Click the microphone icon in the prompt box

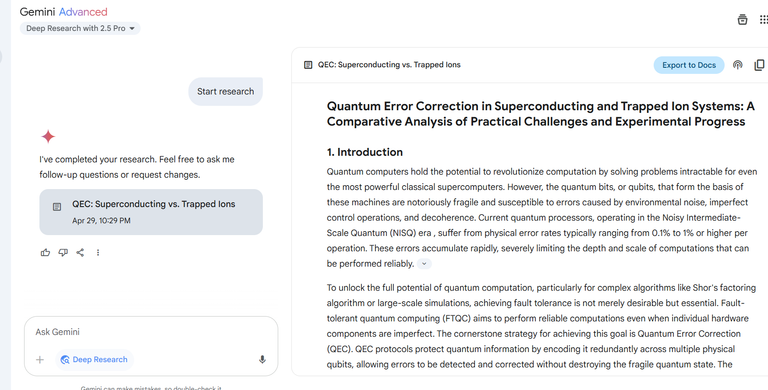coord(263,360)
